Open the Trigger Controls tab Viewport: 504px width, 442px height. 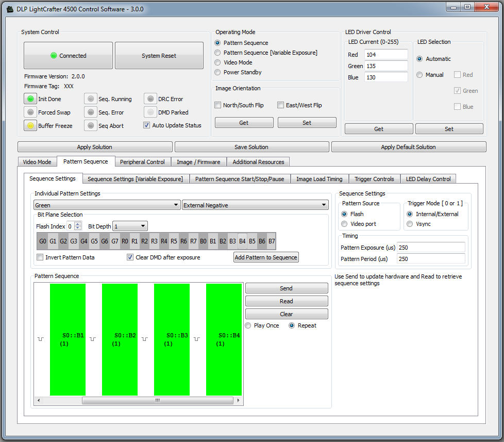tap(374, 179)
